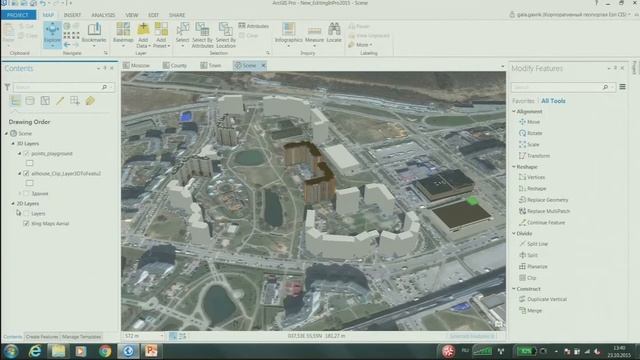Toggle Здания layer visibility checkbox

[x=27, y=193]
